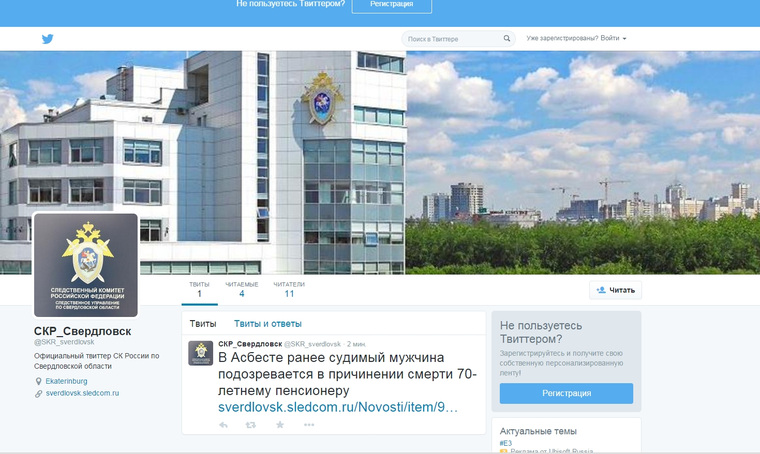Image resolution: width=760 pixels, height=454 pixels.
Task: Click the tweet author avatar
Action: [201, 353]
